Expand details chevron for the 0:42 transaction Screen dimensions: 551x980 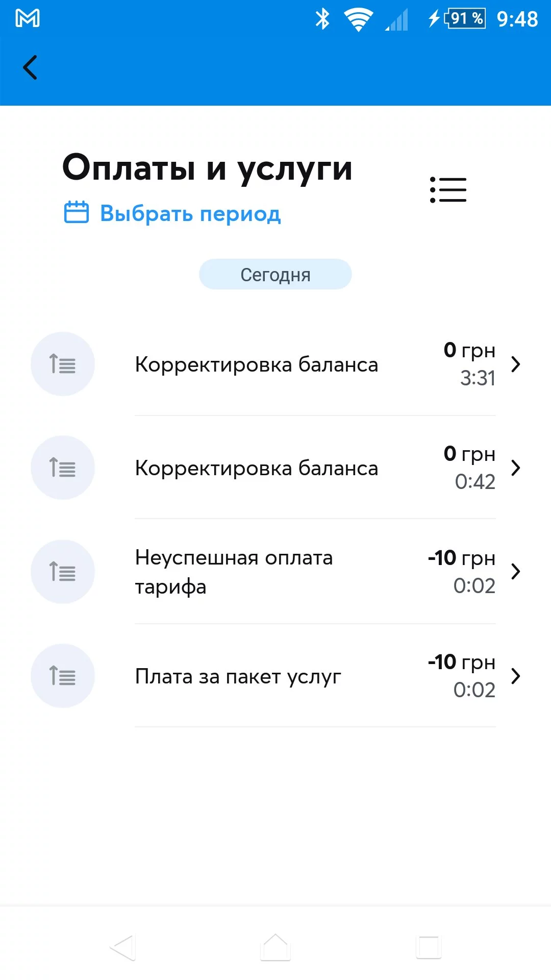516,468
